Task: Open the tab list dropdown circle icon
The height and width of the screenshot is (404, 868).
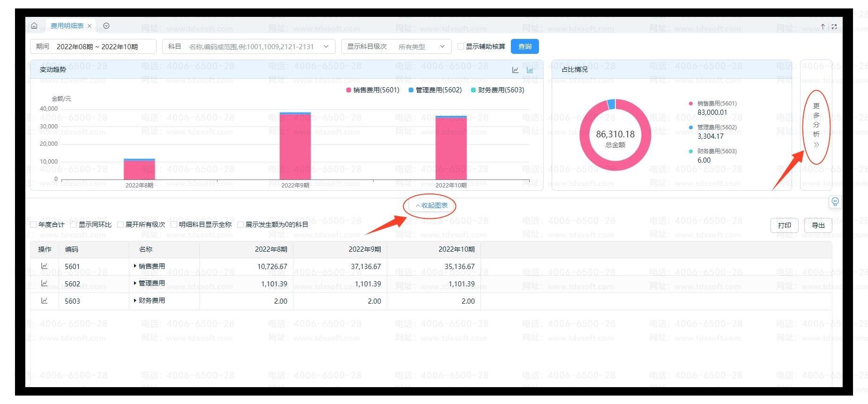Action: coord(106,26)
